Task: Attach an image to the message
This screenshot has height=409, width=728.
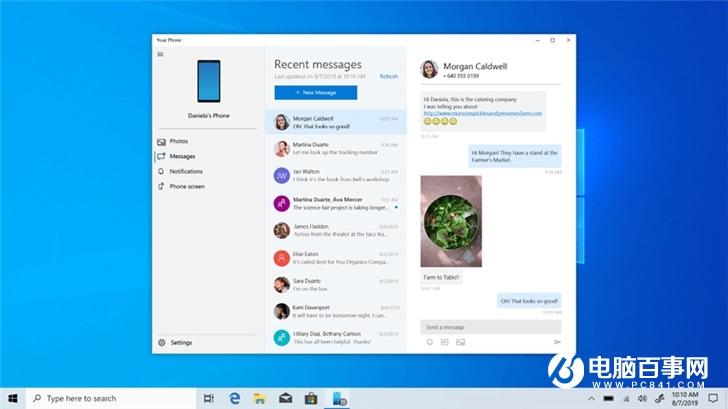Action: 460,342
